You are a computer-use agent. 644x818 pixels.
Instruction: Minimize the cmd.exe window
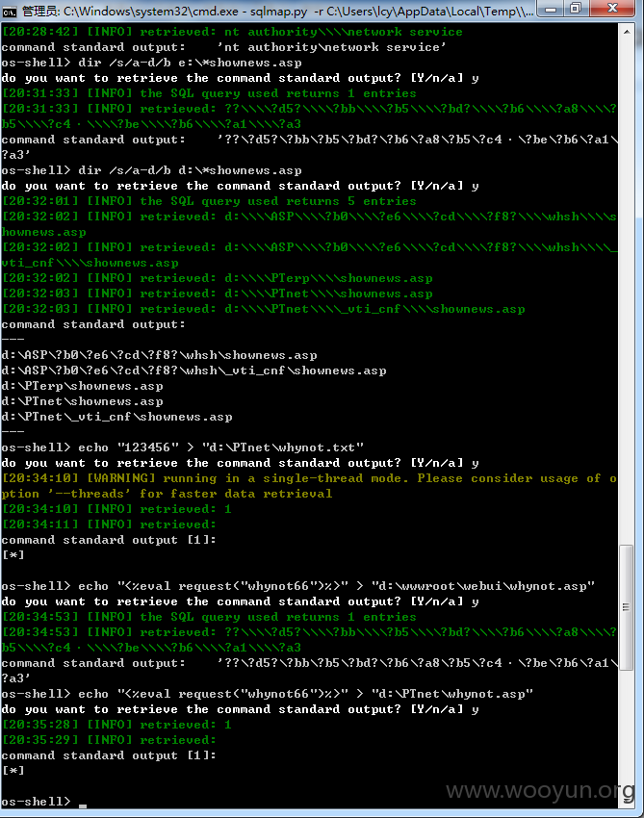click(x=551, y=9)
